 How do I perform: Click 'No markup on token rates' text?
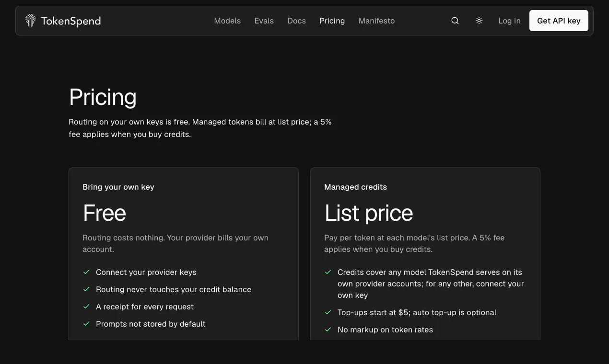coord(385,330)
